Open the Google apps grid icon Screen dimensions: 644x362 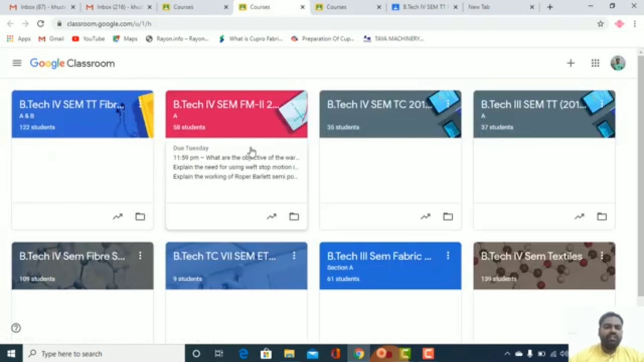click(x=595, y=63)
